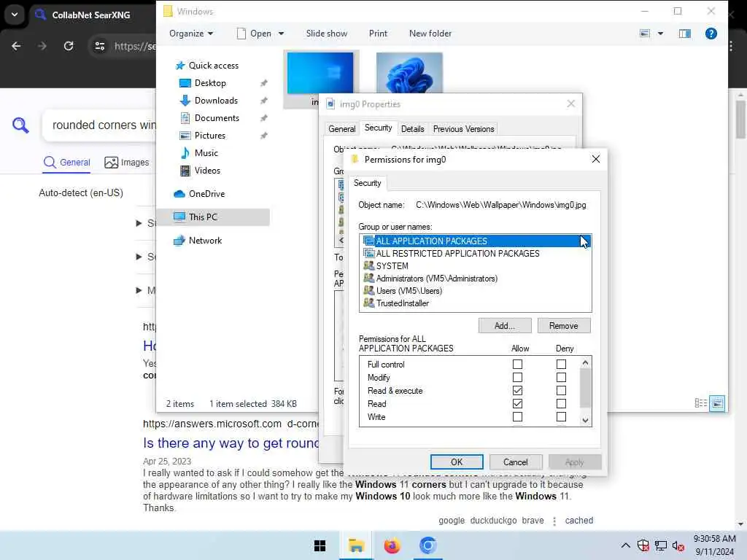Toggle the preview pane icon
747x560 pixels.
[x=685, y=34]
